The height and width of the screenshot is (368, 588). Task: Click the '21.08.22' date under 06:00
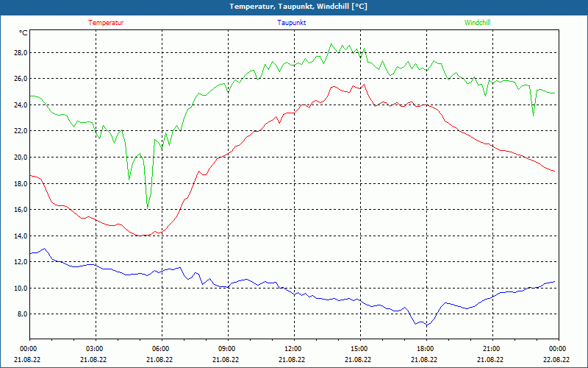tap(159, 359)
